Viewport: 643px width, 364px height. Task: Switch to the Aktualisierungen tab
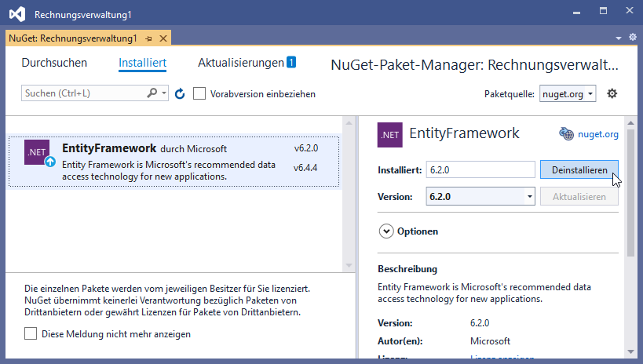click(241, 63)
